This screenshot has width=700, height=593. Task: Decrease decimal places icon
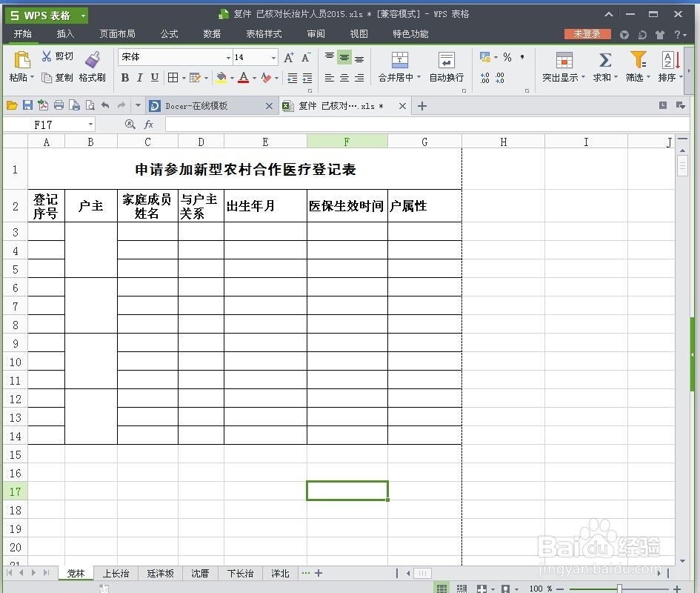coord(500,79)
